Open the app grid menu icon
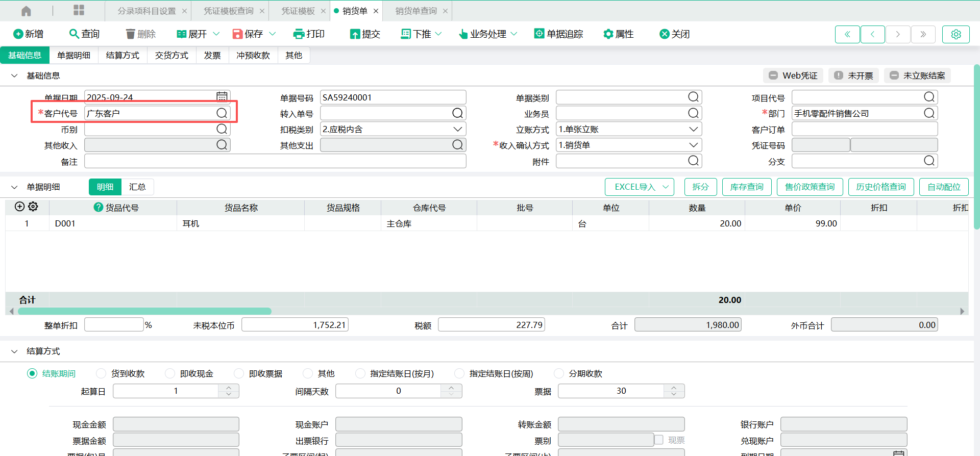This screenshot has width=980, height=456. pyautogui.click(x=79, y=10)
